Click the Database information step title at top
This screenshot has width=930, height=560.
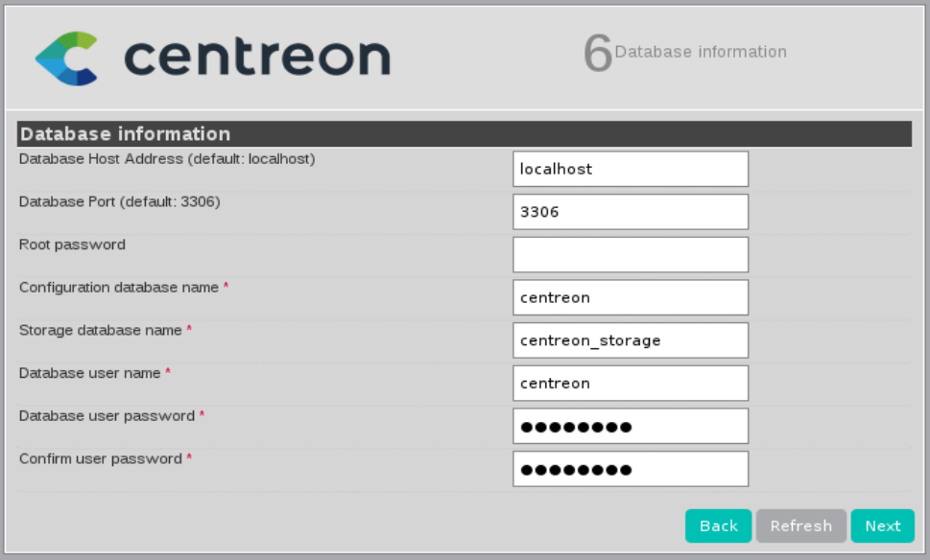coord(700,52)
